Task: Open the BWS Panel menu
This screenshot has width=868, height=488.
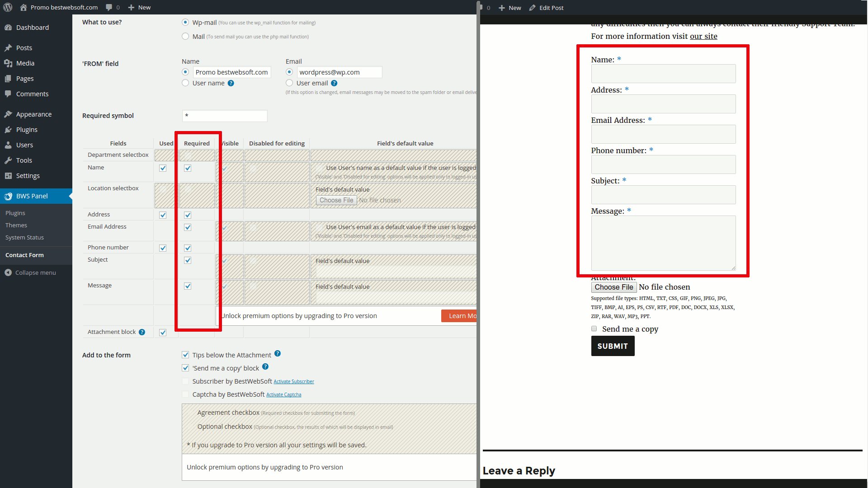Action: [36, 196]
